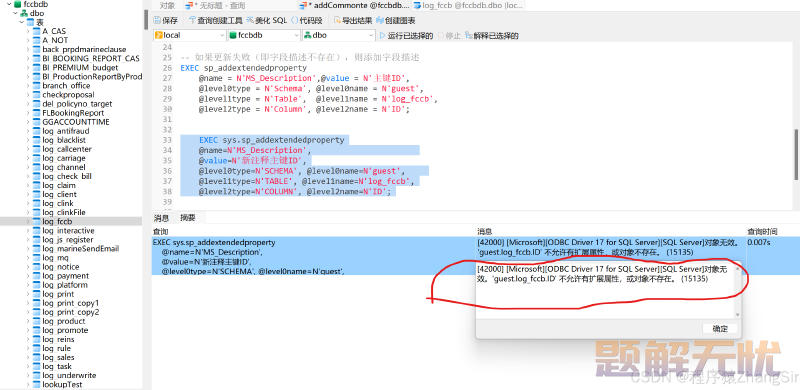Click the 消息 column header
The width and height of the screenshot is (800, 390).
tap(485, 232)
